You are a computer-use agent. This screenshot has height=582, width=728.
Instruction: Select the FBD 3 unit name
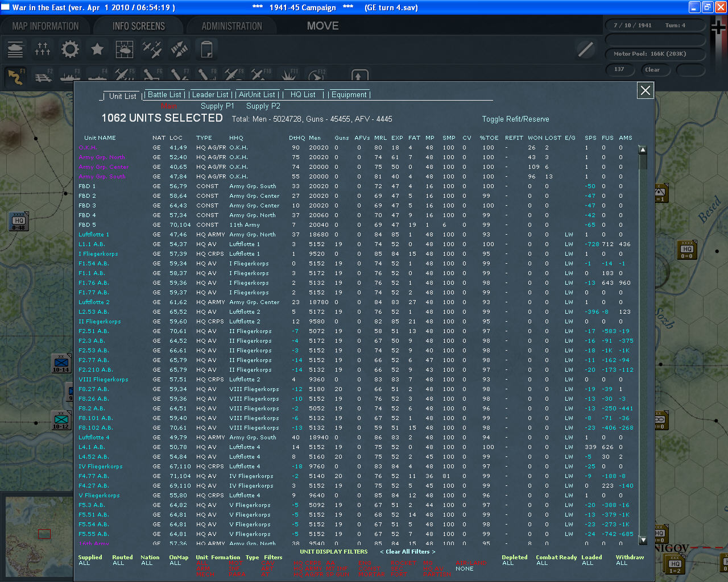pos(87,206)
